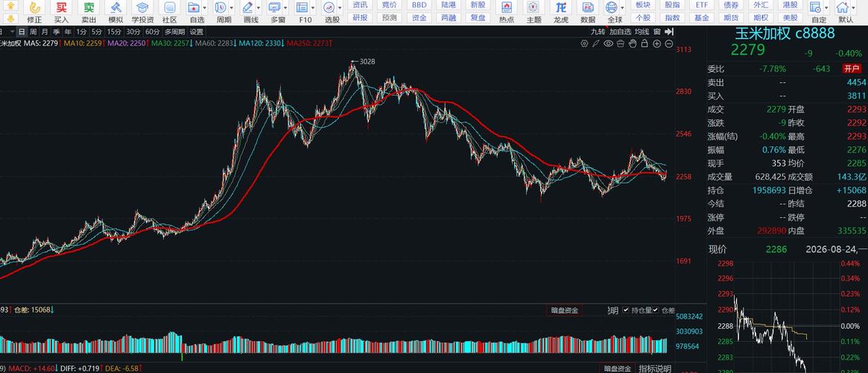This screenshot has width=868, height=373.
Task: Expand the 自选 dropdown arrow
Action: point(205,8)
